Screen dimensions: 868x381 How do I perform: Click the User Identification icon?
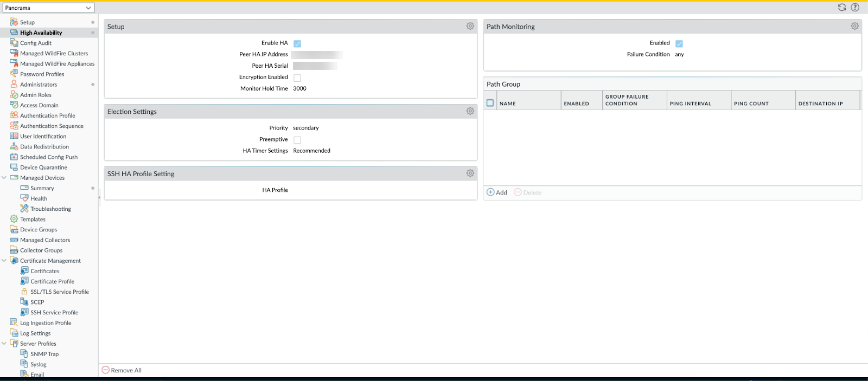14,136
